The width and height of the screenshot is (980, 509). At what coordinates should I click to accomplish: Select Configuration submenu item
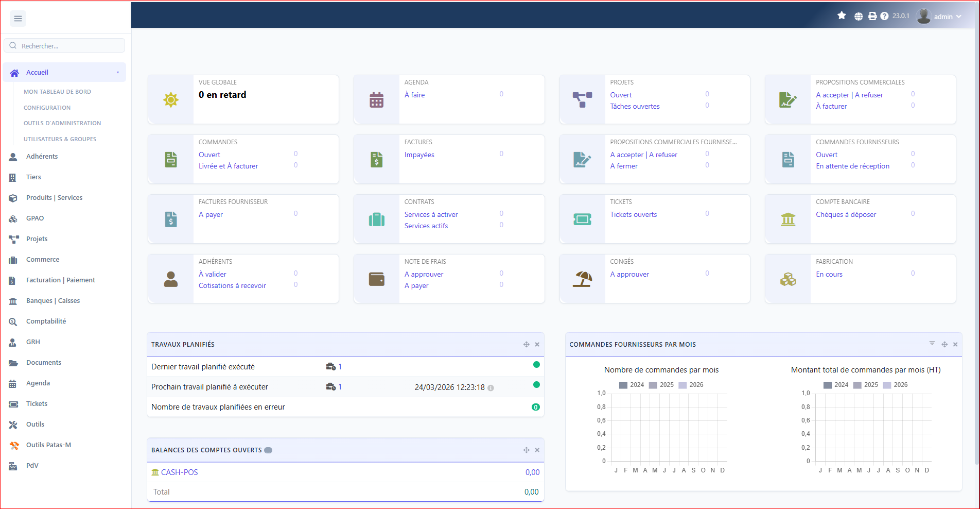[47, 108]
